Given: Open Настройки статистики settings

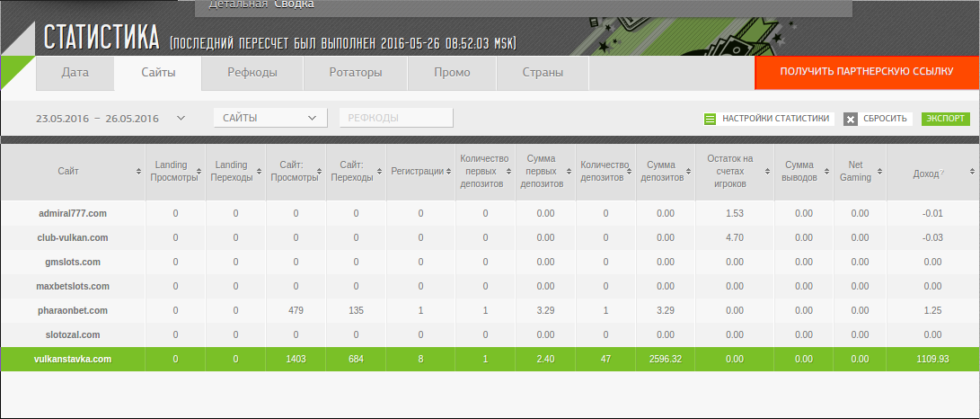Looking at the screenshot, I should [770, 119].
